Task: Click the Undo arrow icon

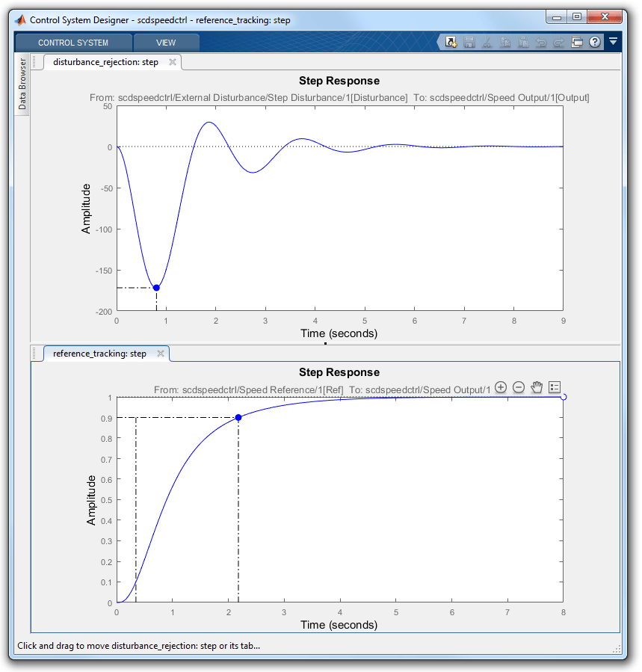Action: (541, 42)
